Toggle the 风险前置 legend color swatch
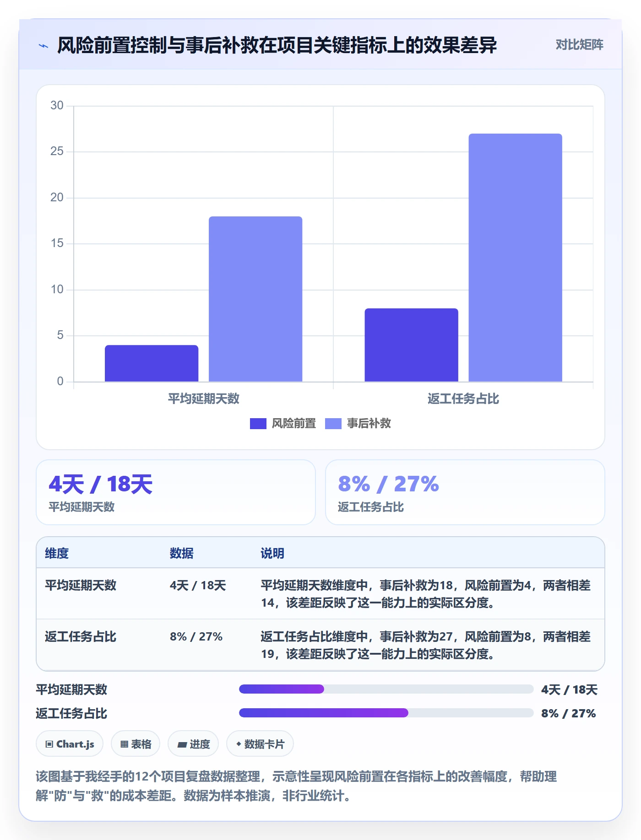Viewport: 641px width, 840px height. click(x=258, y=424)
